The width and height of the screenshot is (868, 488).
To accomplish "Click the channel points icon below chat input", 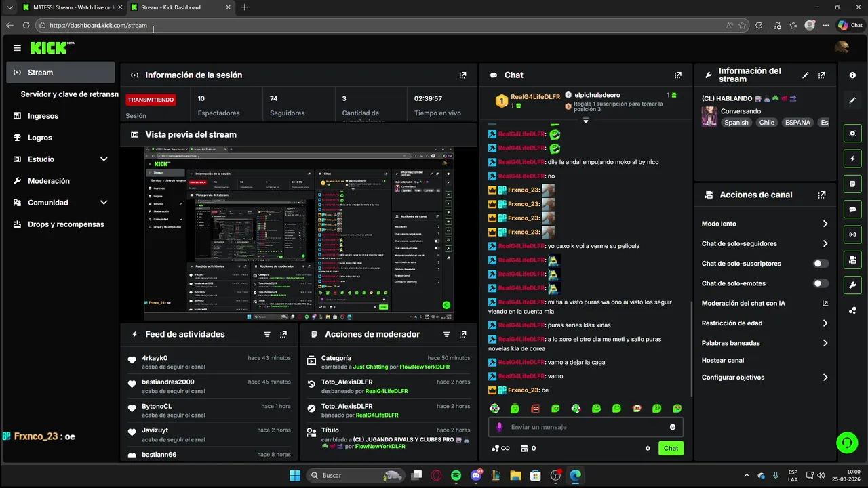I will pos(496,449).
